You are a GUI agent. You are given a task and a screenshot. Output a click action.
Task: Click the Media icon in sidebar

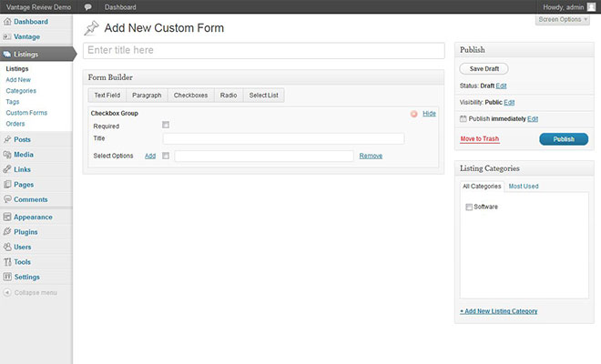pyautogui.click(x=7, y=155)
